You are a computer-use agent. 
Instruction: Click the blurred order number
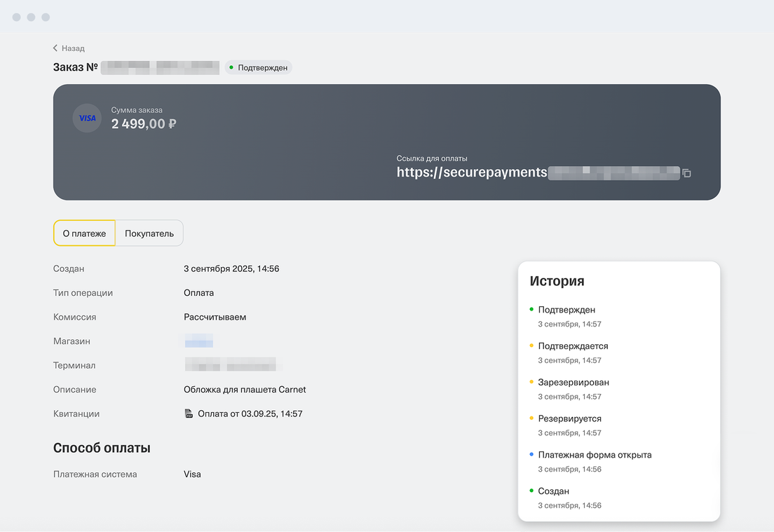coord(160,68)
